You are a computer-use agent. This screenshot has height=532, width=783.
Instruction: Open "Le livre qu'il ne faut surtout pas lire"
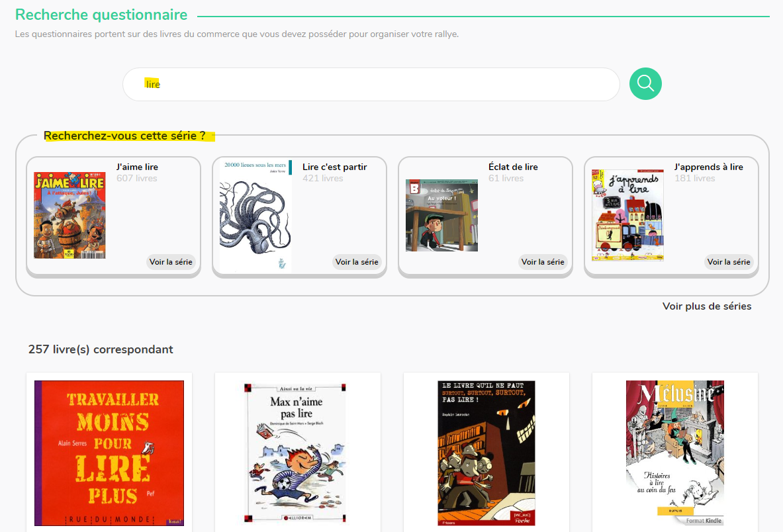pyautogui.click(x=486, y=453)
